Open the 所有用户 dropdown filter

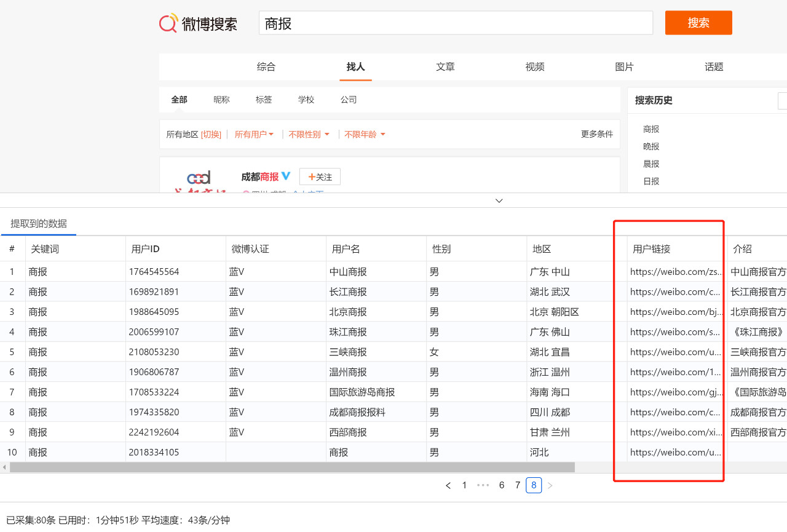click(x=255, y=134)
